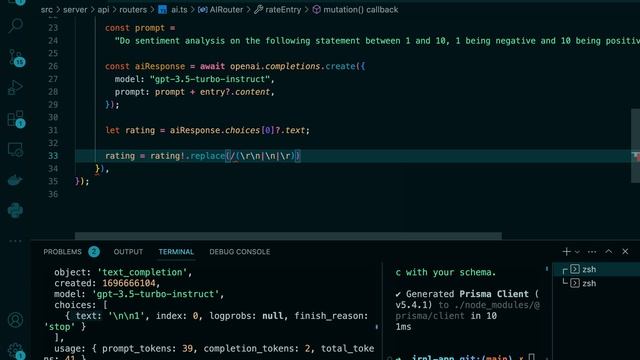Click 'replace' method on line 33
640x360 pixels.
[207, 156]
